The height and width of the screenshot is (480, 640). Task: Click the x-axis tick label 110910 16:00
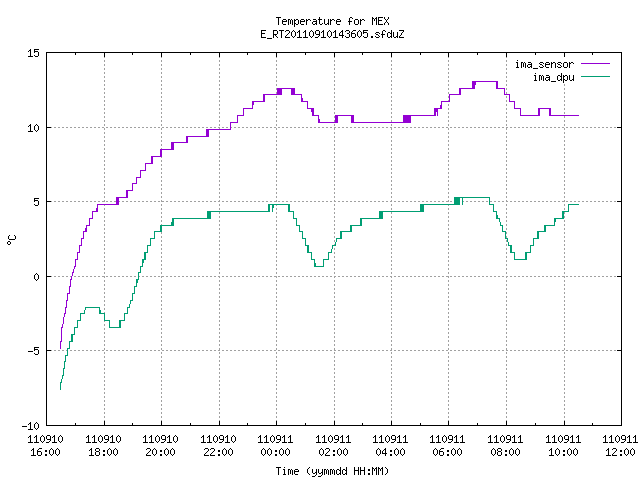pyautogui.click(x=45, y=446)
